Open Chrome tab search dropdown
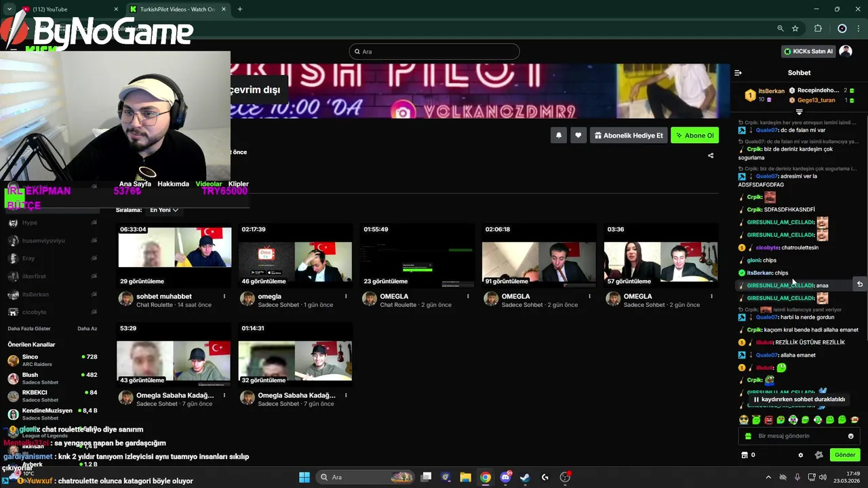 coord(9,9)
